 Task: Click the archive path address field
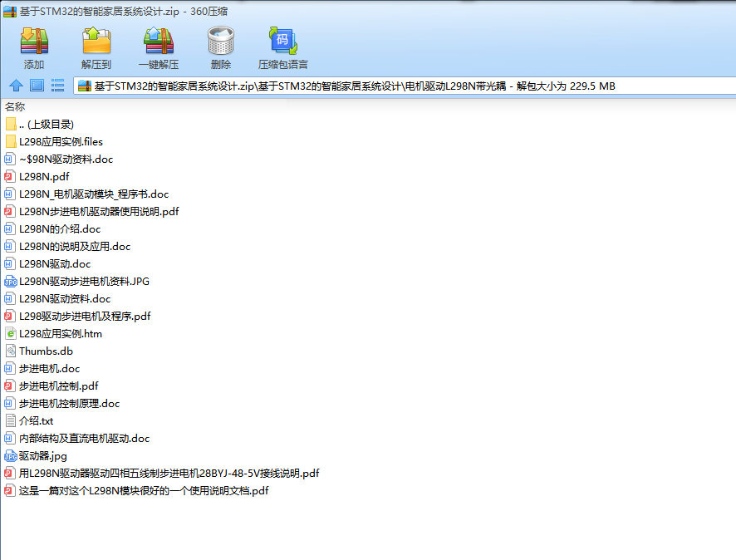point(405,86)
